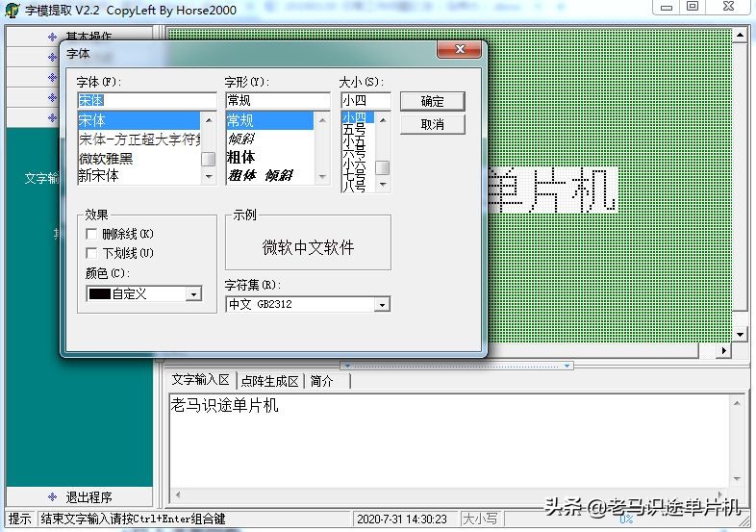This screenshot has height=532, width=756.
Task: Click the 字体 name input field
Action: coord(146,100)
